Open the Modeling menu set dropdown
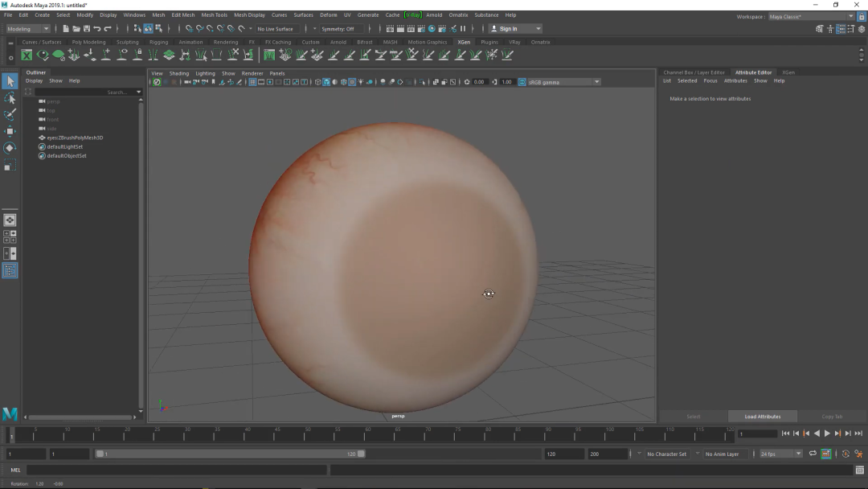This screenshot has height=489, width=868. pyautogui.click(x=29, y=29)
